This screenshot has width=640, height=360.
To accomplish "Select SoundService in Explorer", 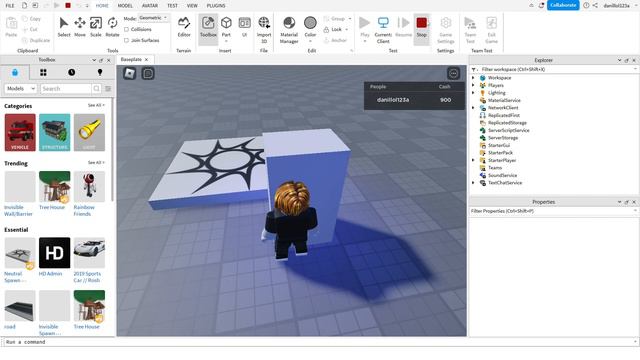I will (502, 176).
